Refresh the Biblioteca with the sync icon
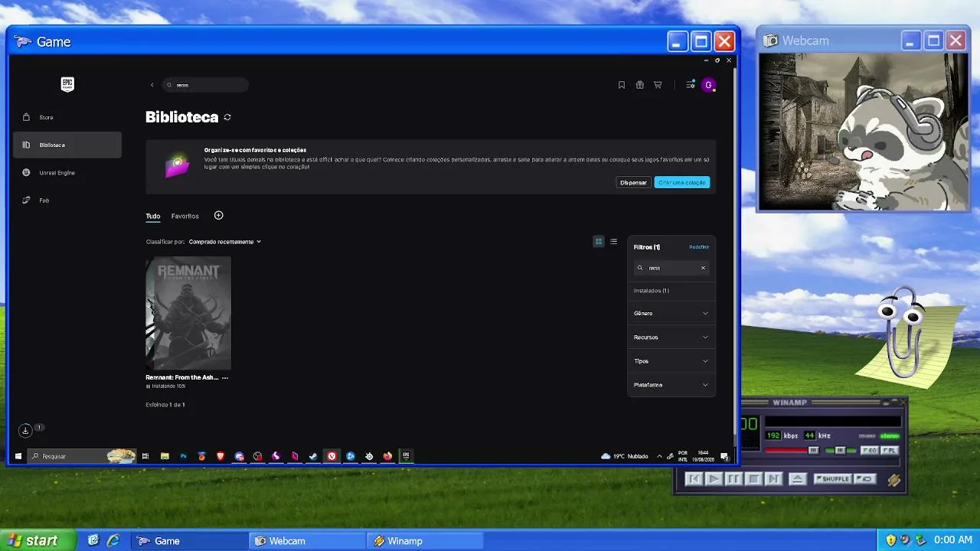The height and width of the screenshot is (551, 980). (227, 117)
